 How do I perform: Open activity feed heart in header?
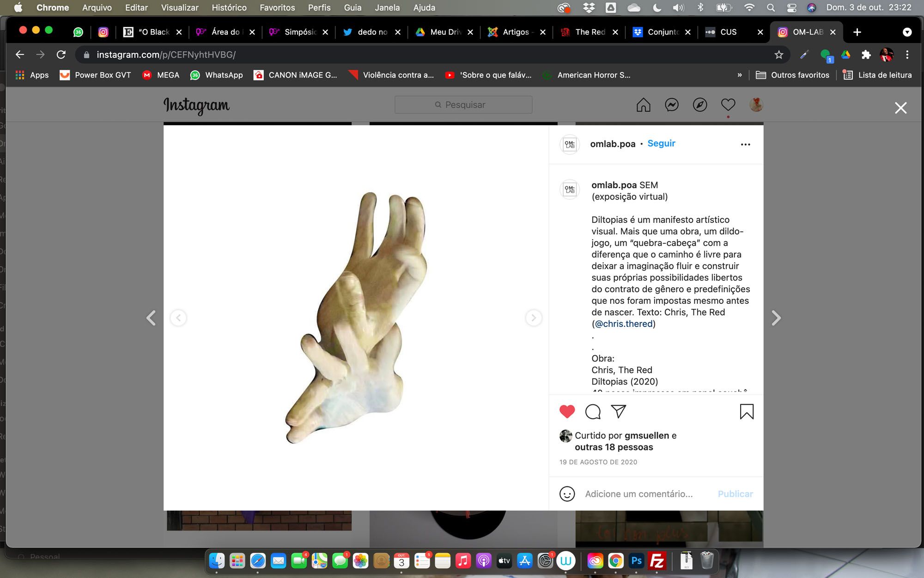point(728,105)
